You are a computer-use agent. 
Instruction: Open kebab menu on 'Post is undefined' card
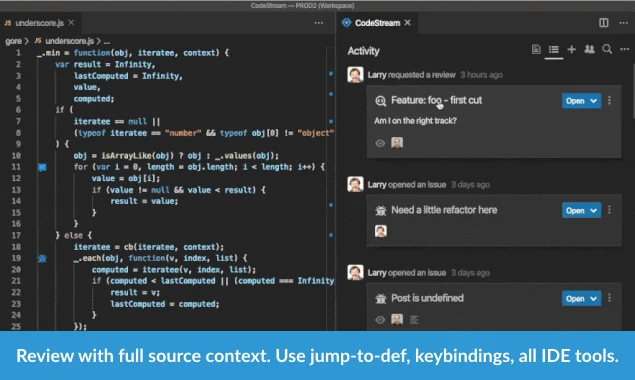[609, 298]
